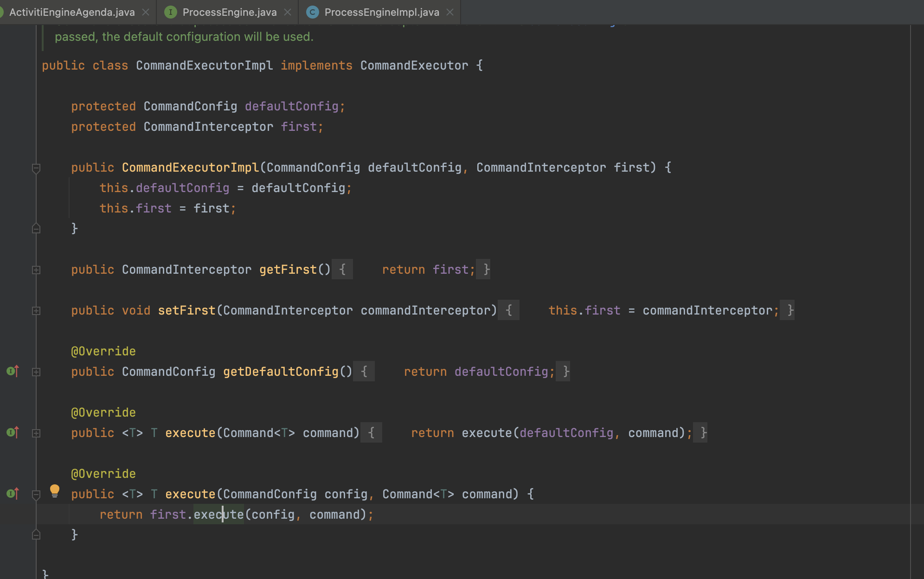This screenshot has width=924, height=579.
Task: Expand the folded setFirst method
Action: pos(36,310)
